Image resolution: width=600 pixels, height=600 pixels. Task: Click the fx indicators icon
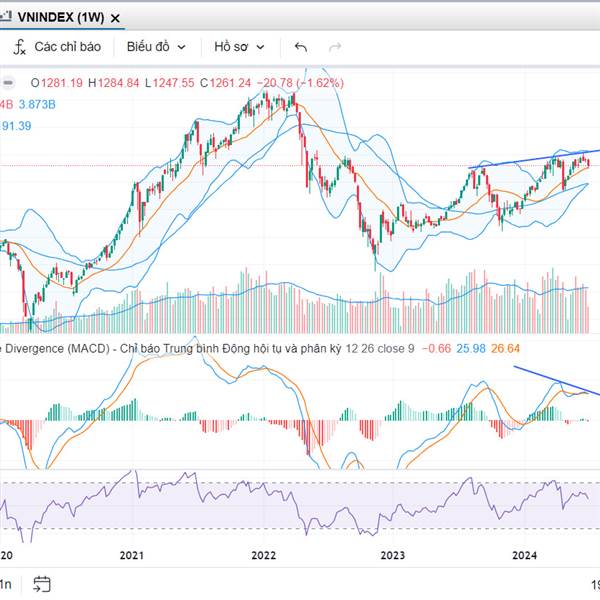click(x=20, y=47)
